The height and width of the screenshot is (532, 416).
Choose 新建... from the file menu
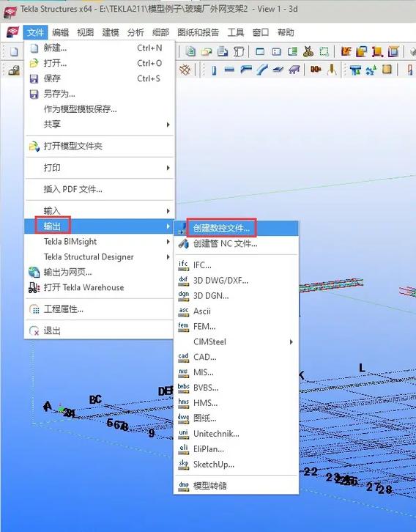coord(100,48)
